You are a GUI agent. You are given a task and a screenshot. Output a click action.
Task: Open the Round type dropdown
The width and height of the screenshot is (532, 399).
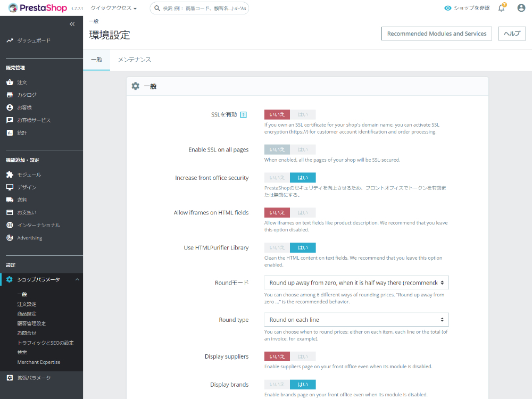(x=356, y=320)
